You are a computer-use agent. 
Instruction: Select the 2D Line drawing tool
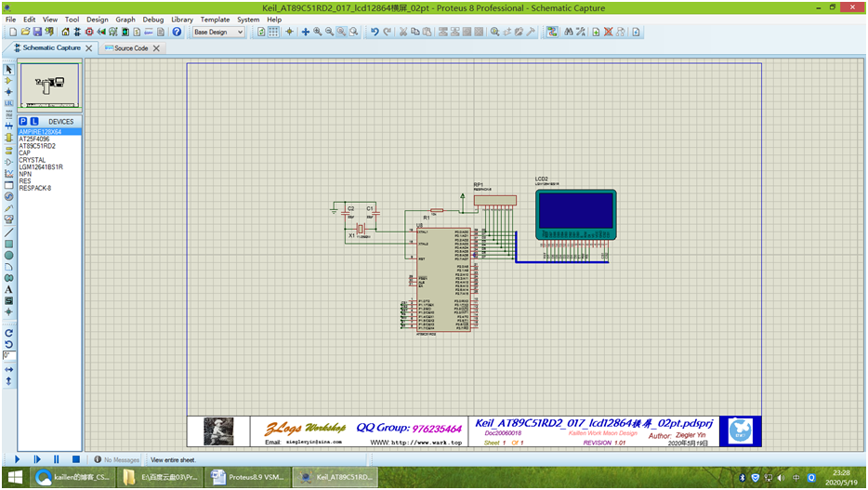8,232
